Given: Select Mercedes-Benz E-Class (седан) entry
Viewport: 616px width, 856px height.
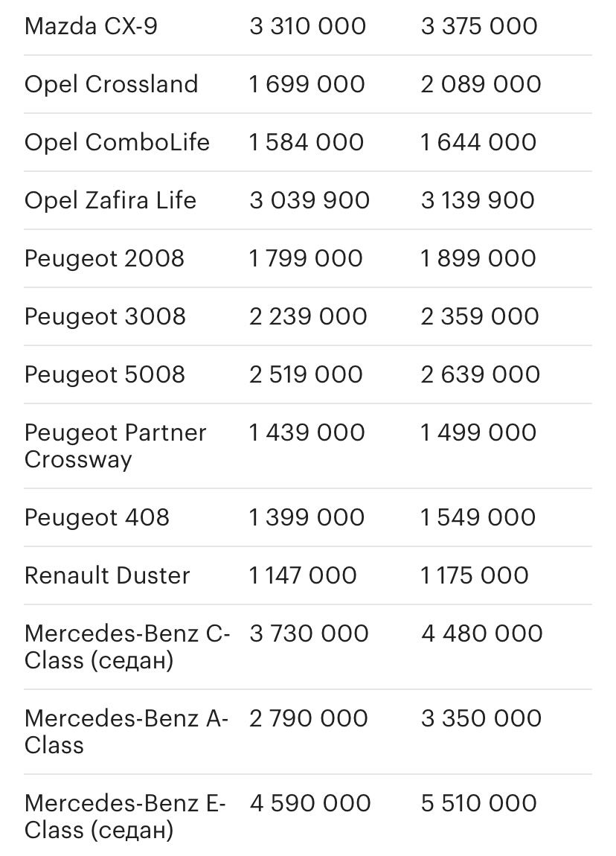Looking at the screenshot, I should (125, 817).
